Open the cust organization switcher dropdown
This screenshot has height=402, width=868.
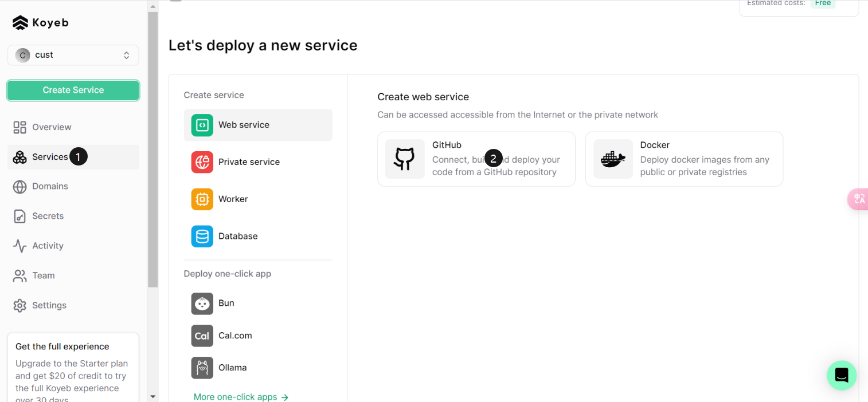coord(73,55)
